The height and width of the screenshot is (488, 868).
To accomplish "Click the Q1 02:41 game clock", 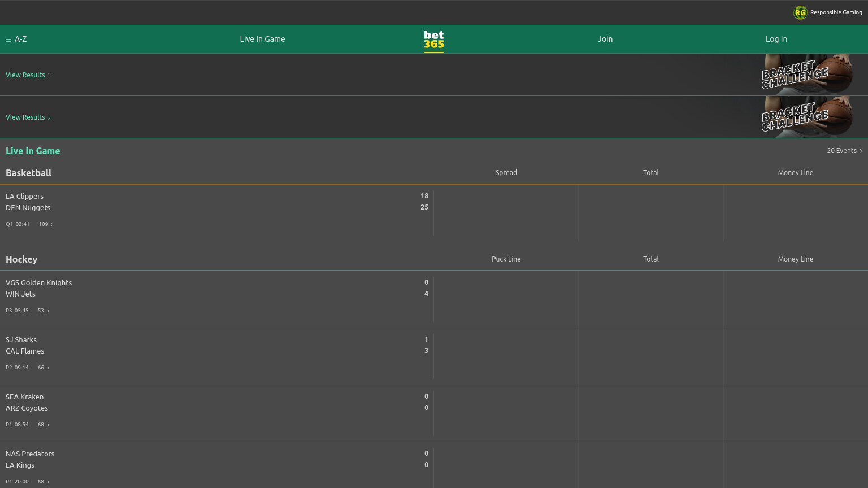I will pos(18,224).
